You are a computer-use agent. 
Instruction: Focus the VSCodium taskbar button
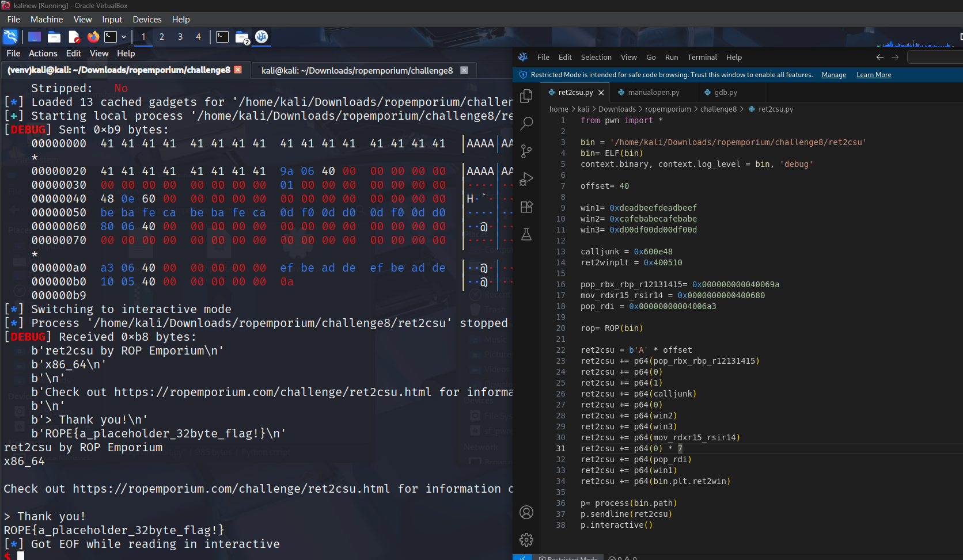[x=261, y=37]
